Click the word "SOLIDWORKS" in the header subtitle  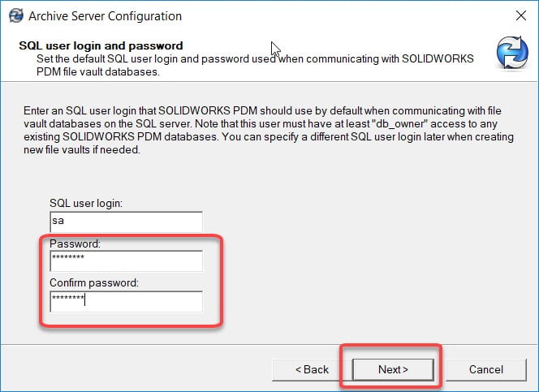coord(438,58)
